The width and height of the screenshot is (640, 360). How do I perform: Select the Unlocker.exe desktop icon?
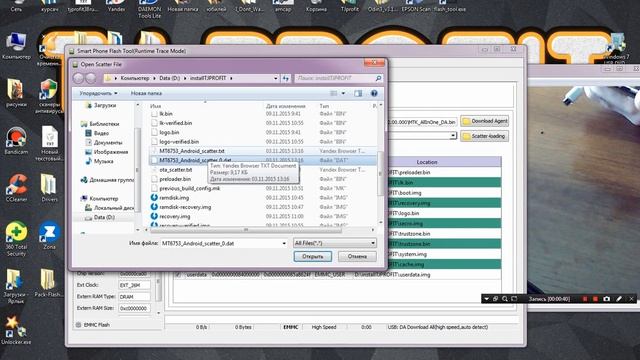pyautogui.click(x=16, y=330)
